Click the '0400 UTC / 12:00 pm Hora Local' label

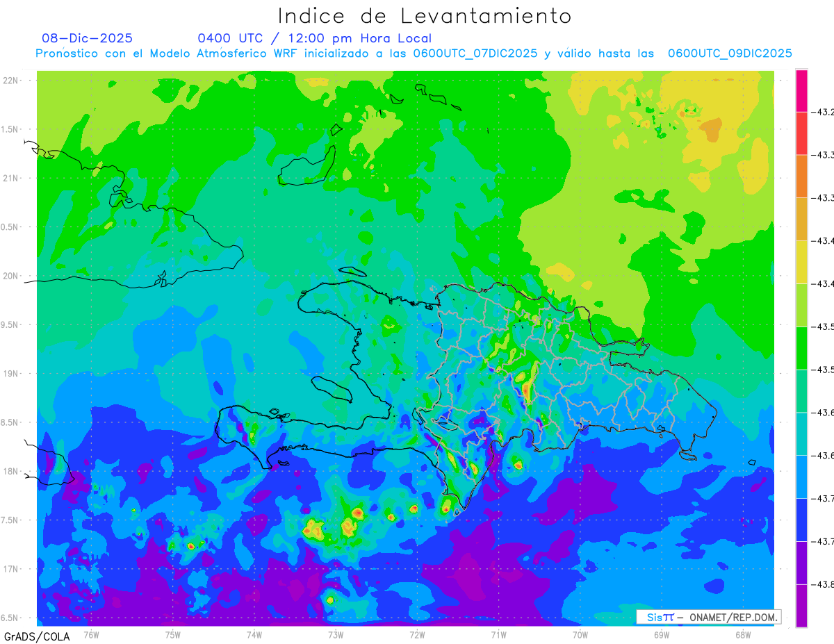tap(314, 38)
